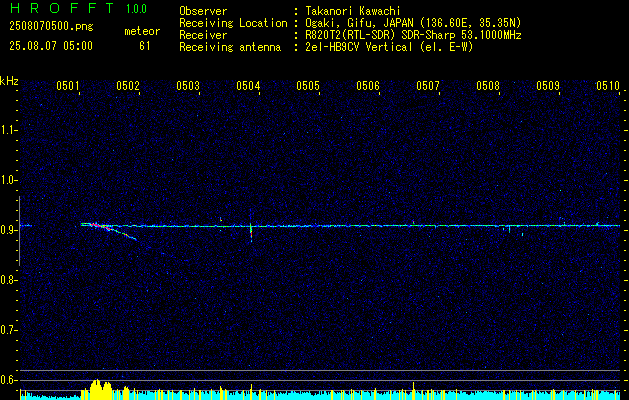Viewport: 629px width, 400px height.
Task: Click the 0501 time marker
Action: tap(67, 85)
